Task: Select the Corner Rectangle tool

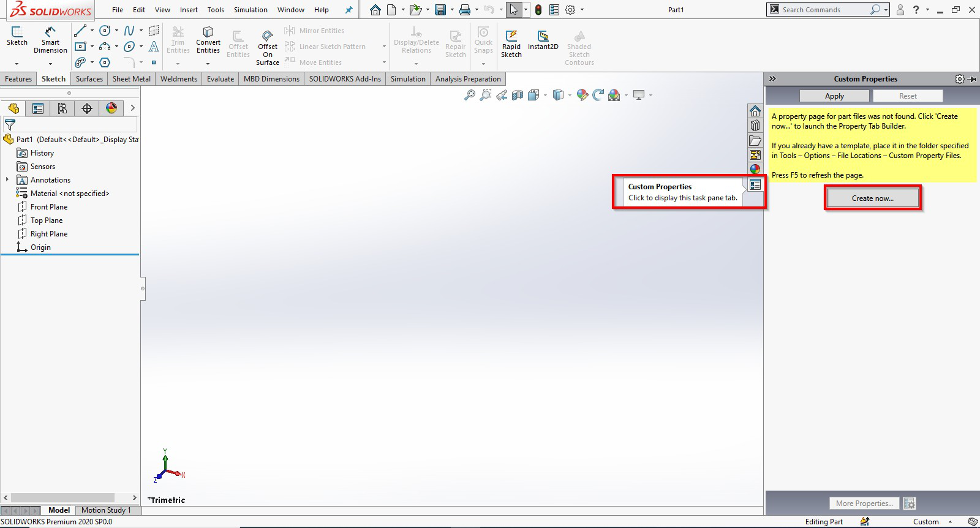Action: [x=80, y=47]
